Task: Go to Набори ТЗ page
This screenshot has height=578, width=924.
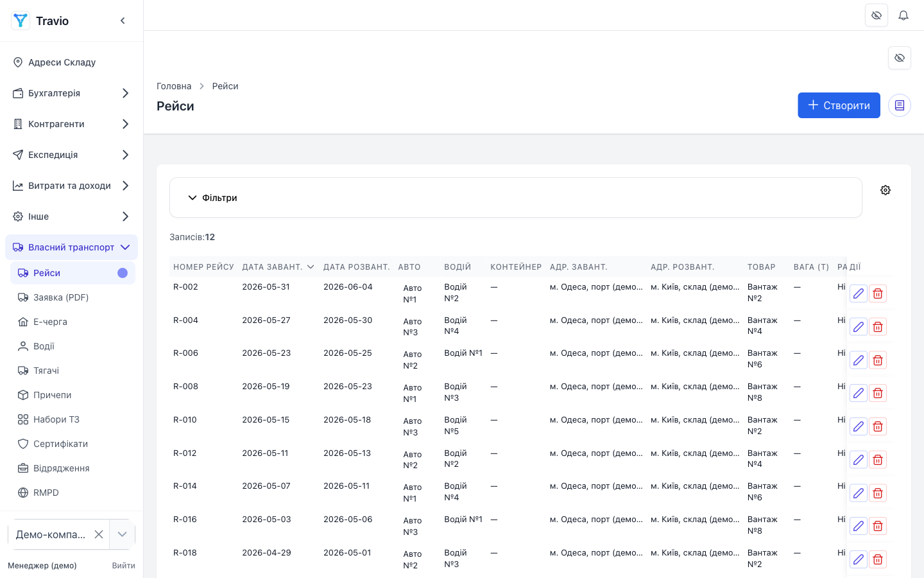Action: click(73, 419)
